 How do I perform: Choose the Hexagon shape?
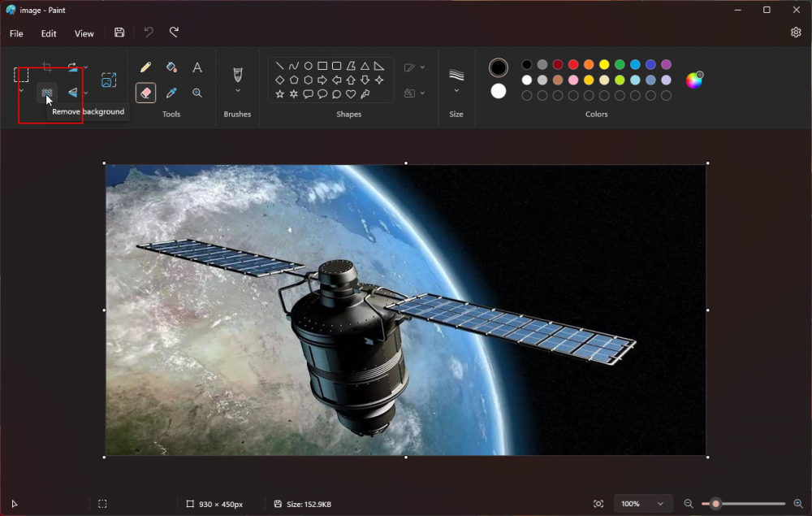[308, 80]
